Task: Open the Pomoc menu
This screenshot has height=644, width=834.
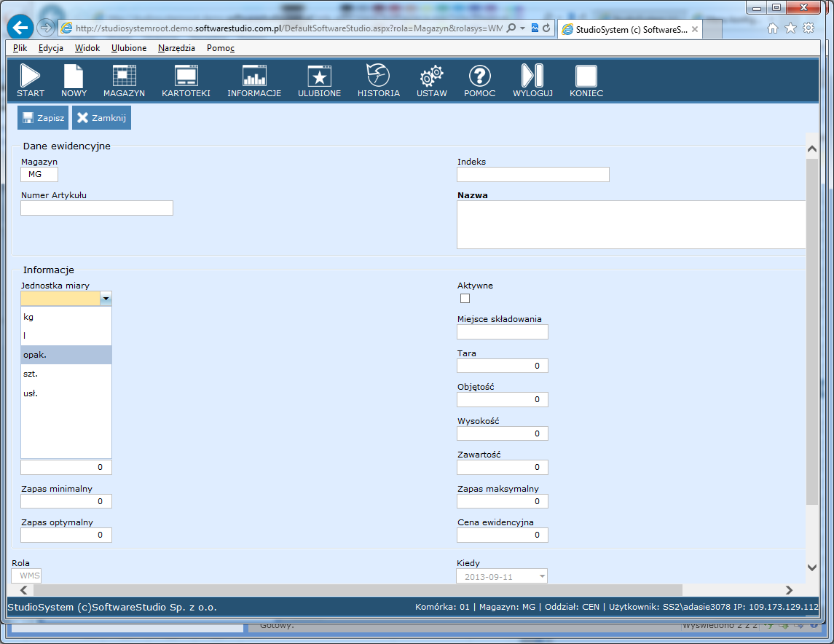Action: tap(220, 48)
